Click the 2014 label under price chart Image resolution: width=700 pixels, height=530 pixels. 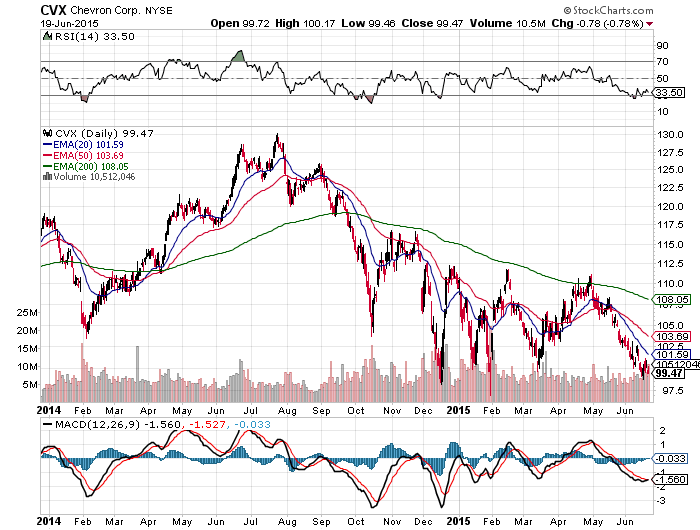[x=49, y=409]
